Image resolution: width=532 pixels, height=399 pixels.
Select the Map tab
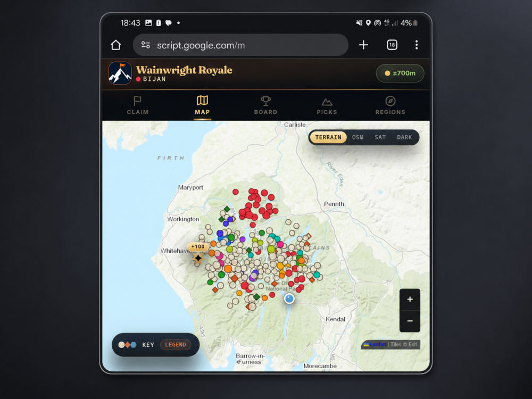point(202,105)
